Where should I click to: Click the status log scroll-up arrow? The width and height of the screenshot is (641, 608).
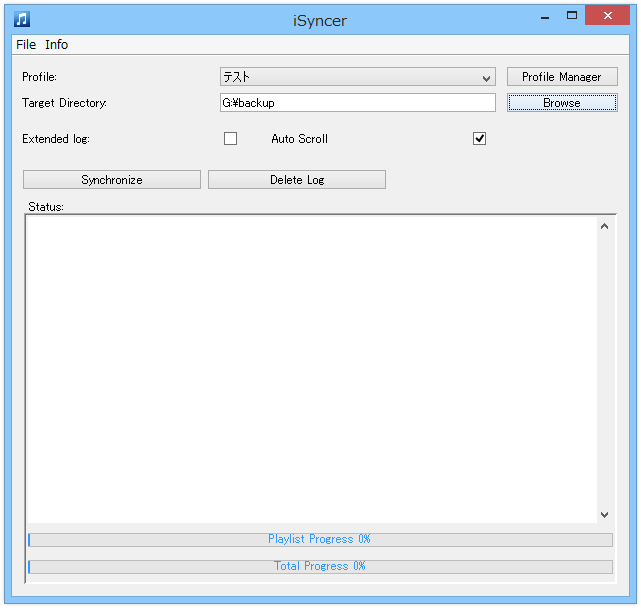[x=605, y=226]
